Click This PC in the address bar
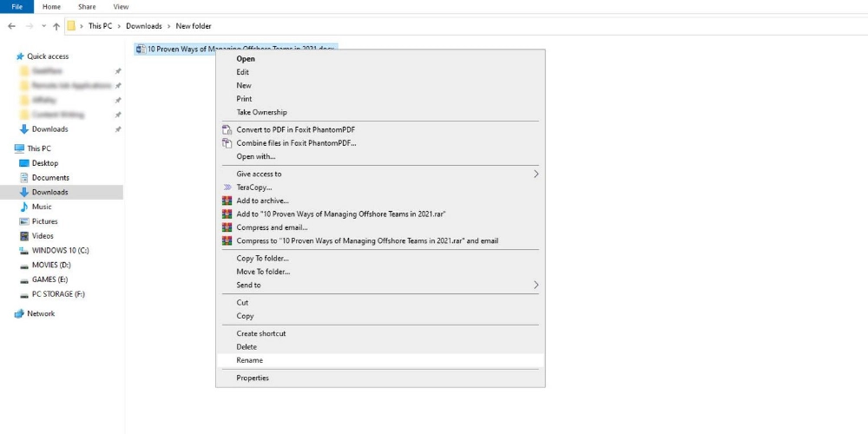Screen dimensions: 868x434 (x=100, y=26)
